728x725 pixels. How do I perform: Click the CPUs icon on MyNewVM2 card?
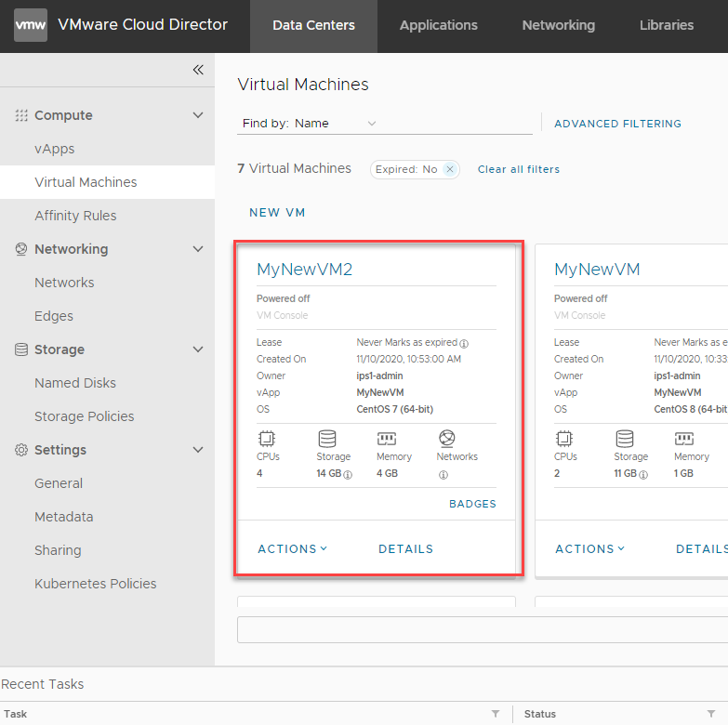(x=267, y=438)
